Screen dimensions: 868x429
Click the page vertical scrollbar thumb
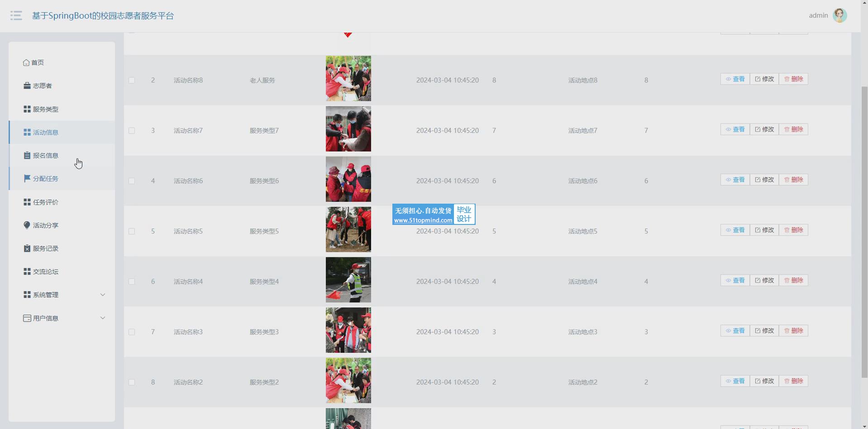tap(864, 232)
